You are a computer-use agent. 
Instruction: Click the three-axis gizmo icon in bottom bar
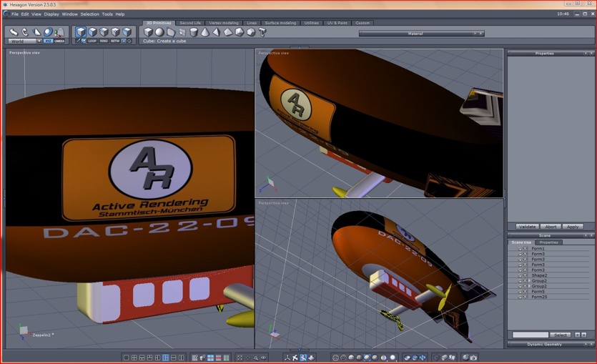(x=287, y=358)
